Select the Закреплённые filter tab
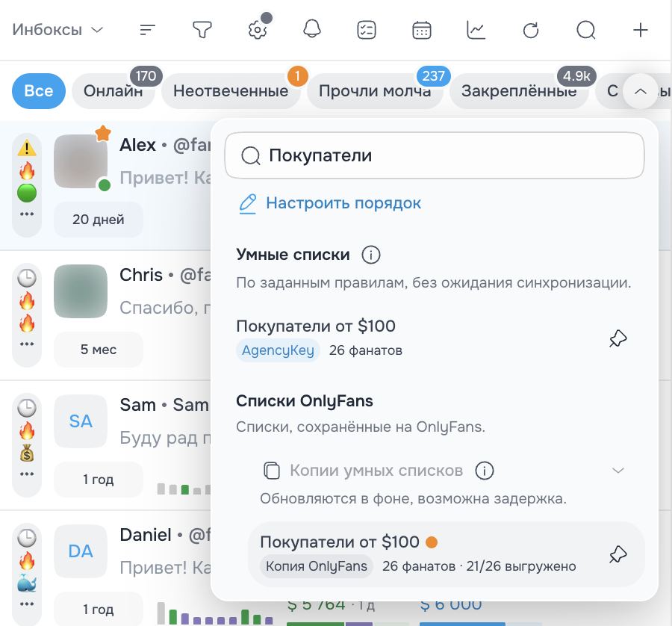This screenshot has height=626, width=672. pyautogui.click(x=519, y=91)
